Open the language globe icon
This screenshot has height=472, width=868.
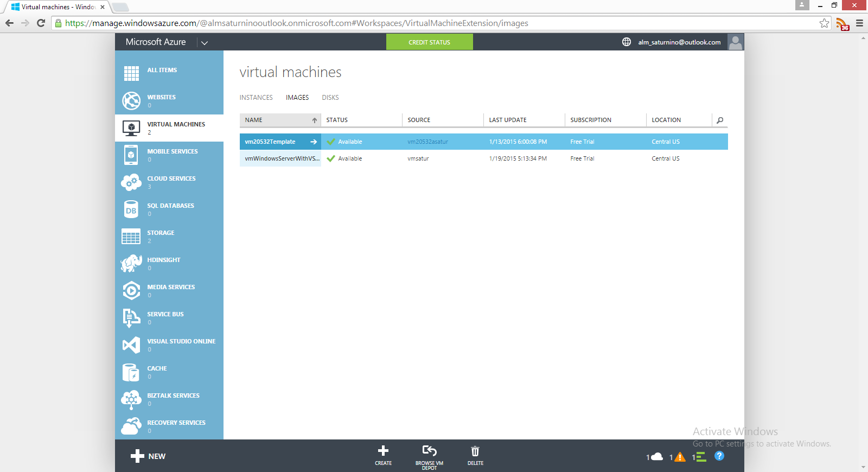pos(627,42)
